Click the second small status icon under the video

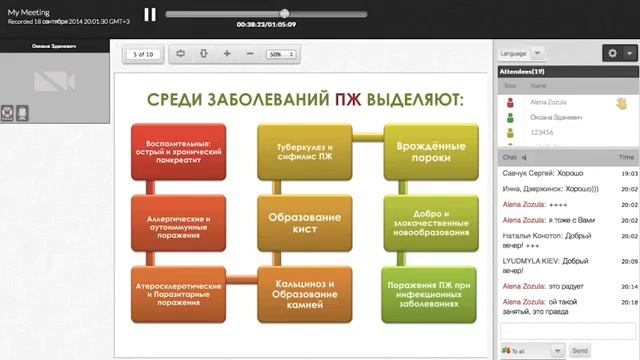22,113
